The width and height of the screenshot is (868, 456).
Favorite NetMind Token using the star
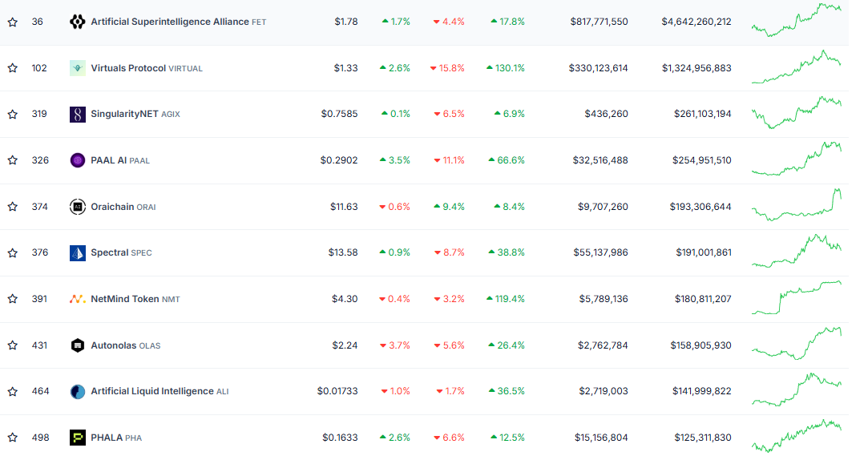click(12, 299)
